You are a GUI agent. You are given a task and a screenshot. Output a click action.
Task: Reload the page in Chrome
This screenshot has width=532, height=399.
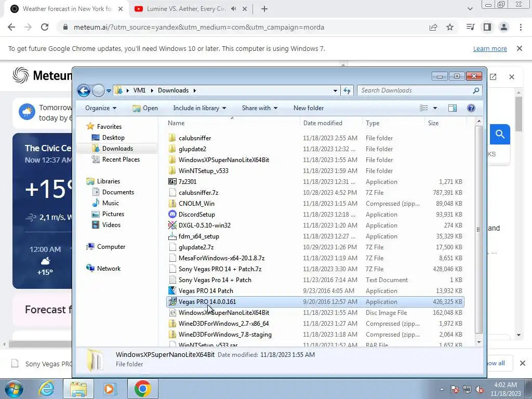click(45, 27)
